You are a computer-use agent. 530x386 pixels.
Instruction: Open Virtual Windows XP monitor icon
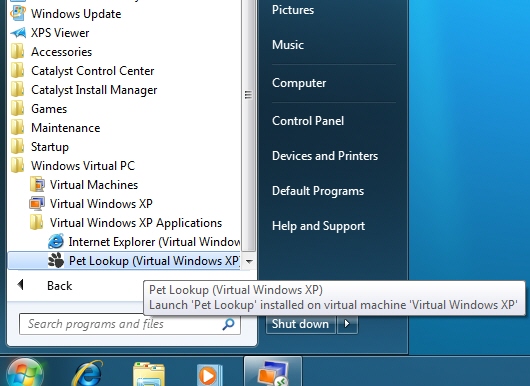[x=37, y=203]
